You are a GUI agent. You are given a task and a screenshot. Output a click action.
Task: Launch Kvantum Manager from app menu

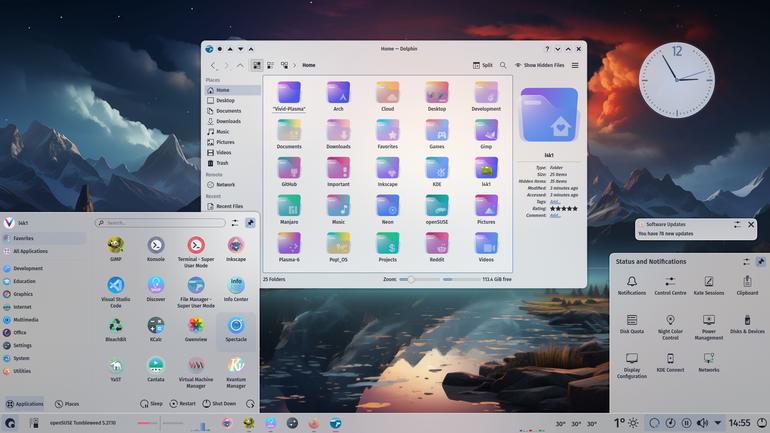[x=236, y=373]
